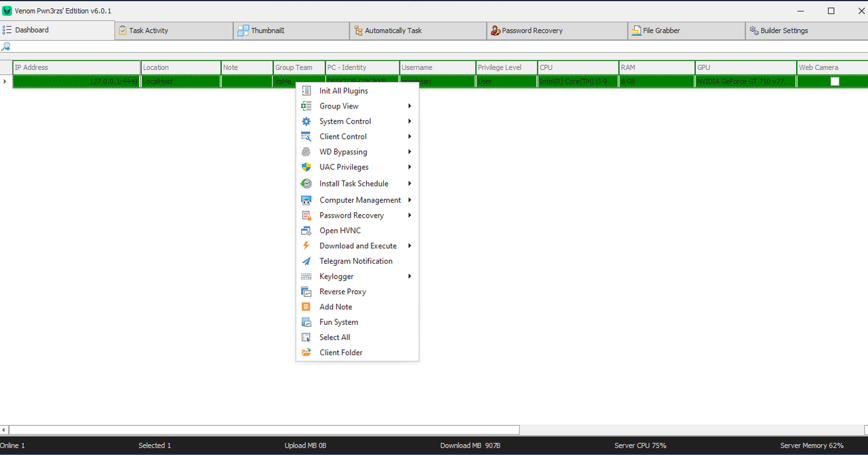The image size is (868, 455).
Task: Click the Selected 1 status text
Action: click(x=155, y=446)
